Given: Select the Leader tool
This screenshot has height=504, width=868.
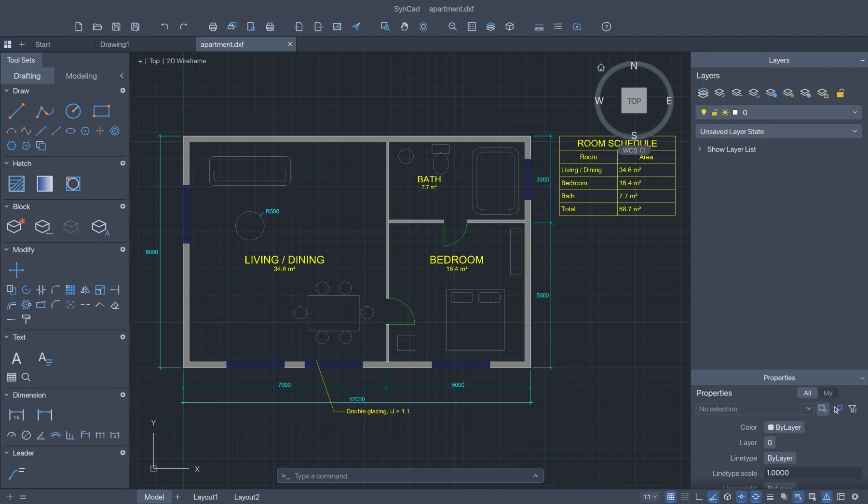Looking at the screenshot, I should click(16, 474).
